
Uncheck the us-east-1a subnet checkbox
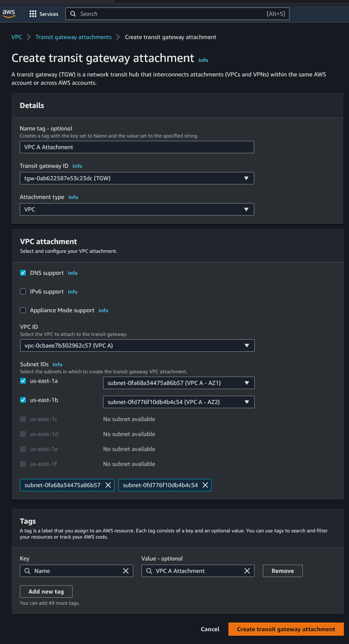click(23, 381)
